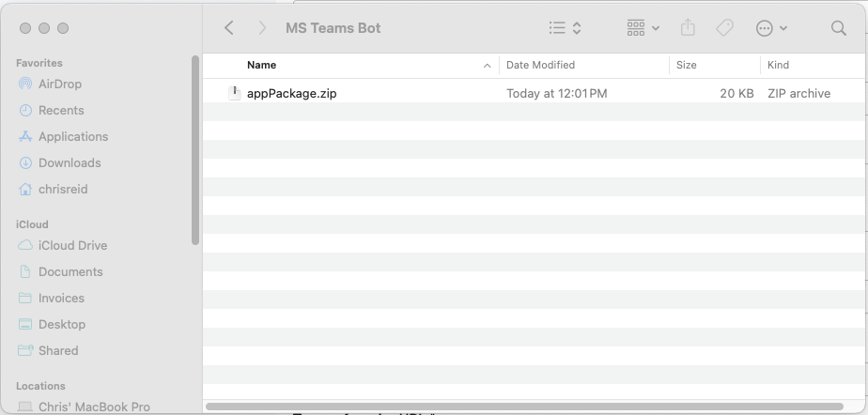The height and width of the screenshot is (415, 868).
Task: Sort by Kind column
Action: point(778,66)
